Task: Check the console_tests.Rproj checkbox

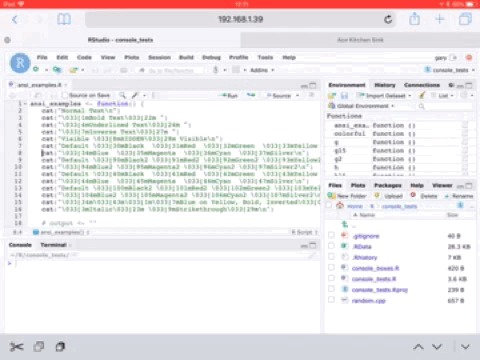Action: 331,289
